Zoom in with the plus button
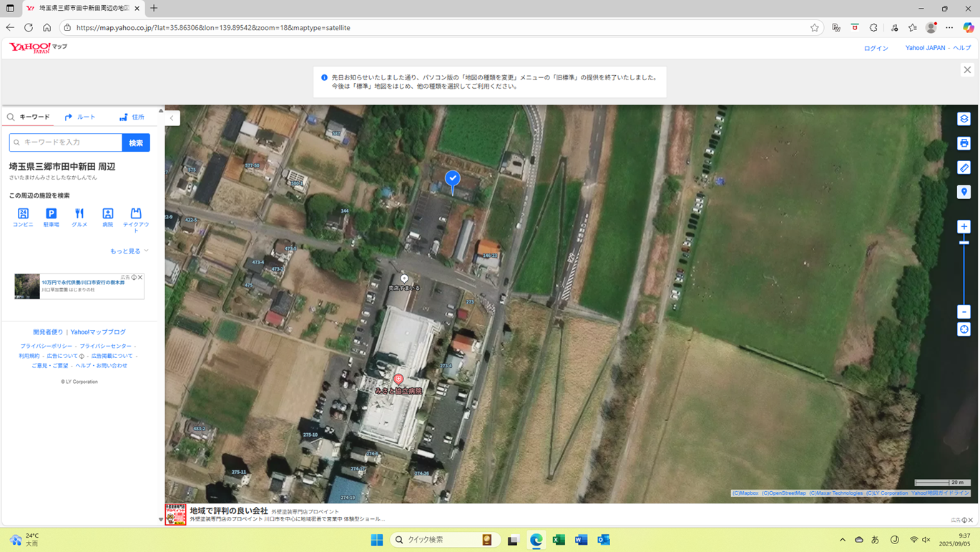This screenshot has height=552, width=980. click(964, 227)
